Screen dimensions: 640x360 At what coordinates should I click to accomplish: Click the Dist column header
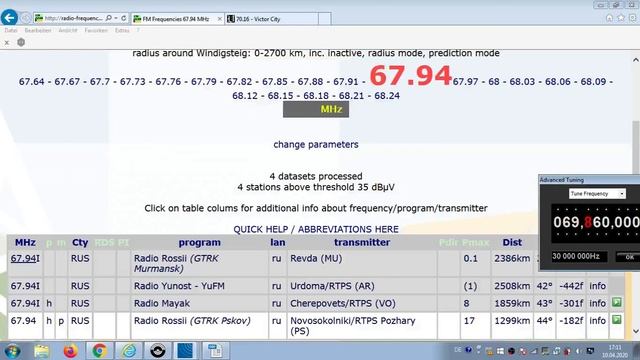[512, 242]
